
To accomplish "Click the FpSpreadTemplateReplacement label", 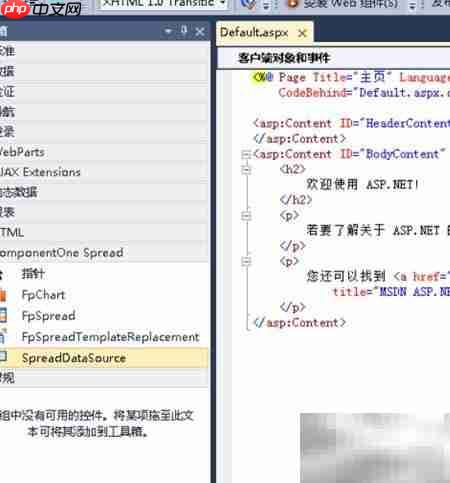I will pos(110,337).
